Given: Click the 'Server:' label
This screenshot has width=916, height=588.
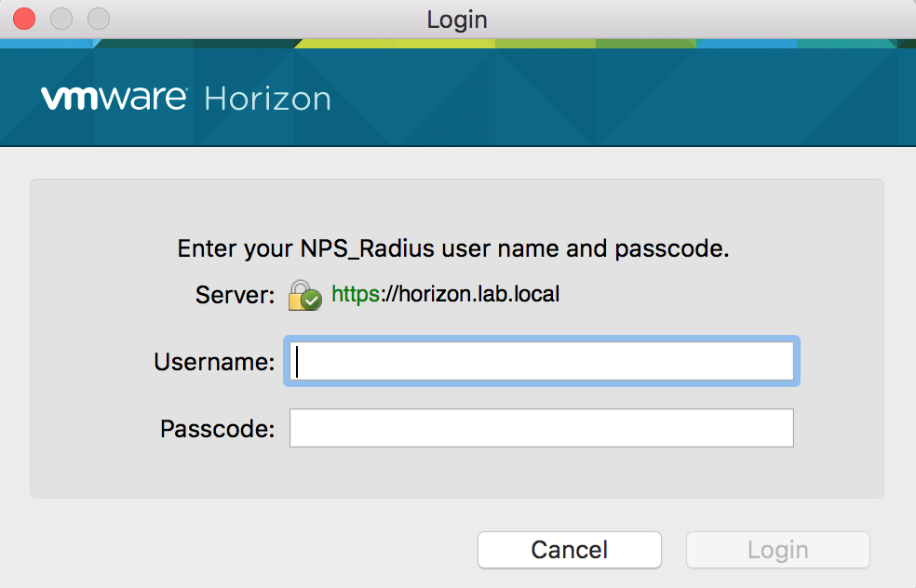Looking at the screenshot, I should coord(235,295).
